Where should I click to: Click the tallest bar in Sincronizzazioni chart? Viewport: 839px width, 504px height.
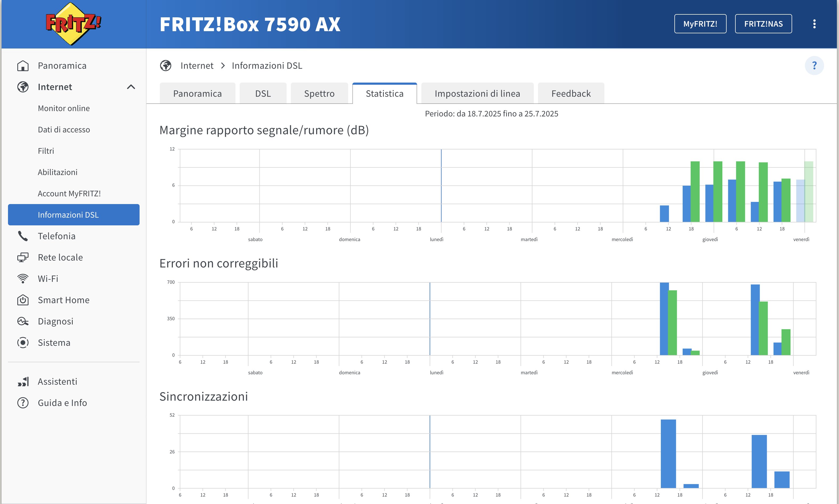[x=668, y=454]
